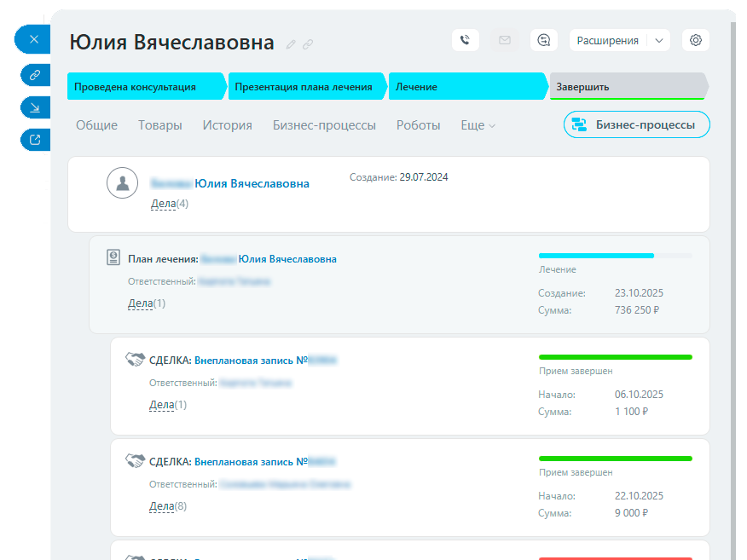Image resolution: width=747 pixels, height=560 pixels.
Task: Click handshake icon of 06.10.2025 deal
Action: coord(135,359)
